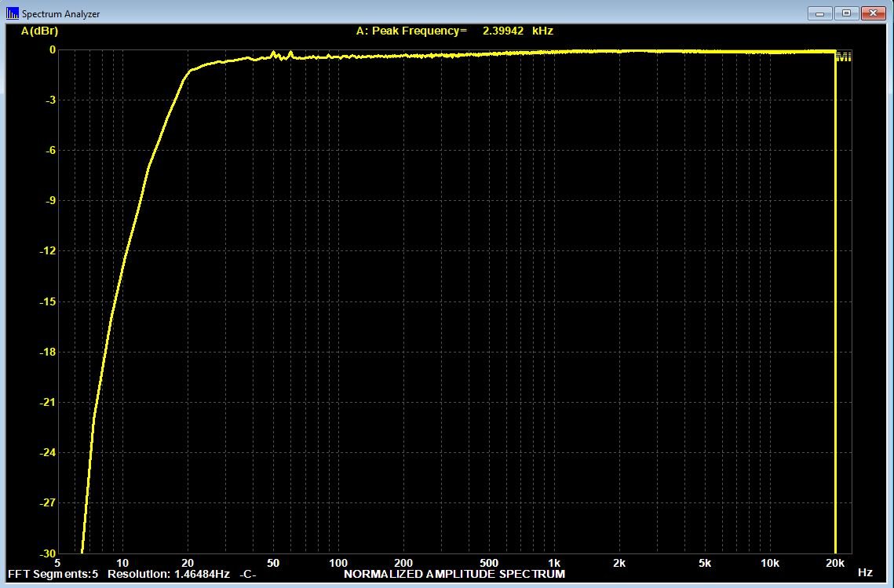Viewport: 894px width, 588px height.
Task: Click the Hz unit label on the x-axis
Action: tap(865, 574)
